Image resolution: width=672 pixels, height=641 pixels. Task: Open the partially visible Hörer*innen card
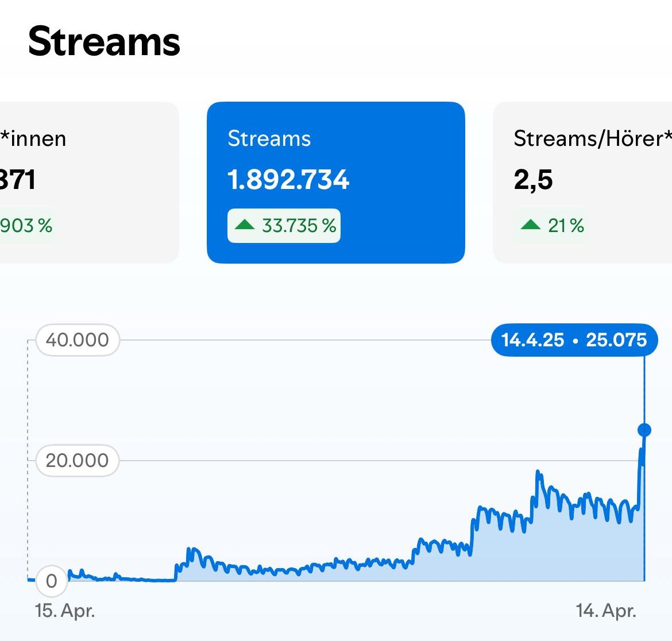(x=86, y=183)
